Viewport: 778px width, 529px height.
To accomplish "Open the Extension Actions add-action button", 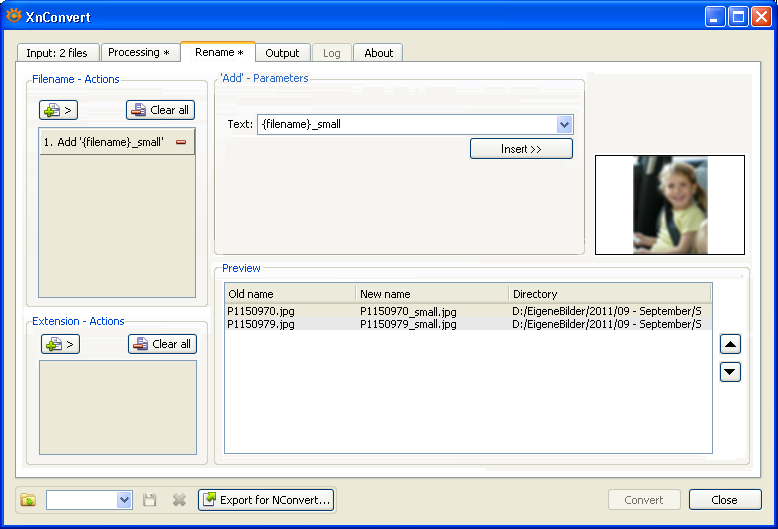I will point(61,344).
